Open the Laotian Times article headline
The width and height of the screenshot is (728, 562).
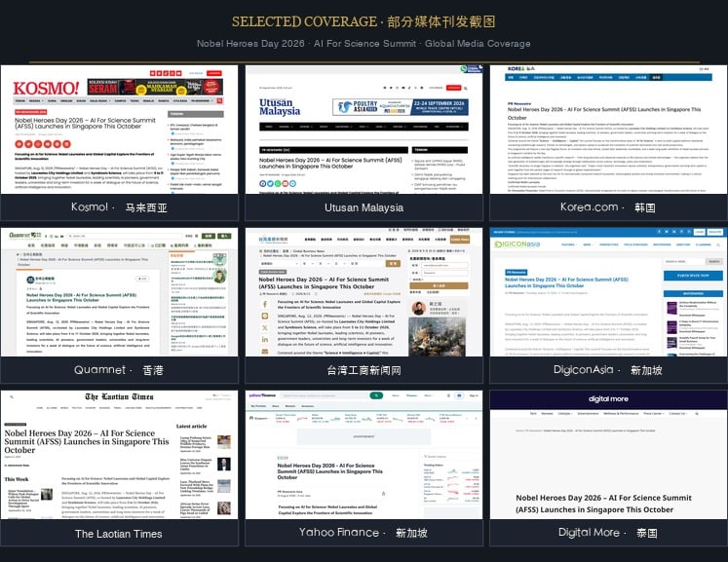(x=87, y=441)
